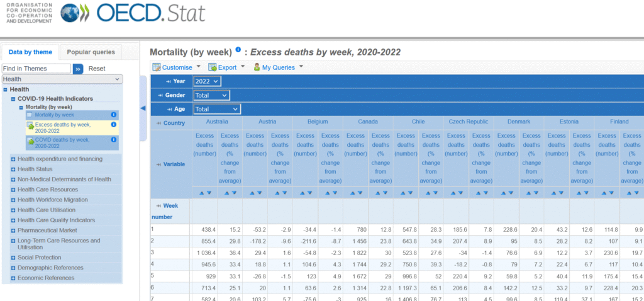Open the info icon beside Mortality (by week) title
This screenshot has height=301, width=644.
tap(238, 50)
